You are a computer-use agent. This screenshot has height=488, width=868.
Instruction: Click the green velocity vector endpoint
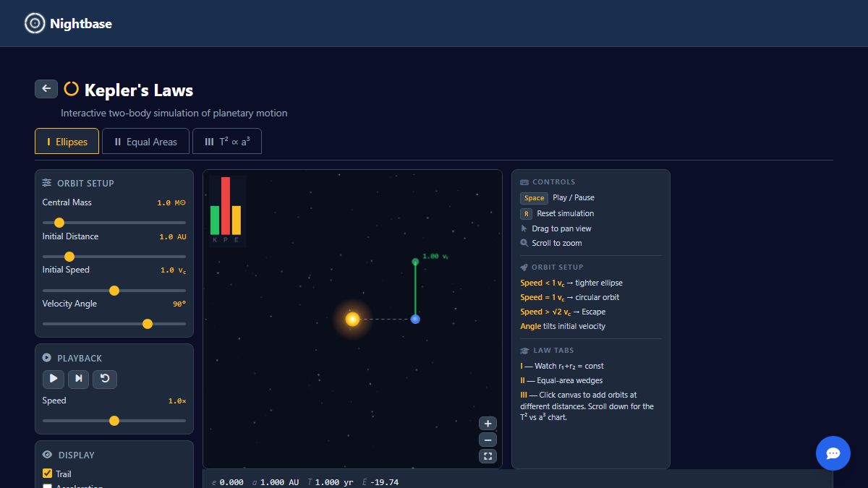tap(415, 262)
